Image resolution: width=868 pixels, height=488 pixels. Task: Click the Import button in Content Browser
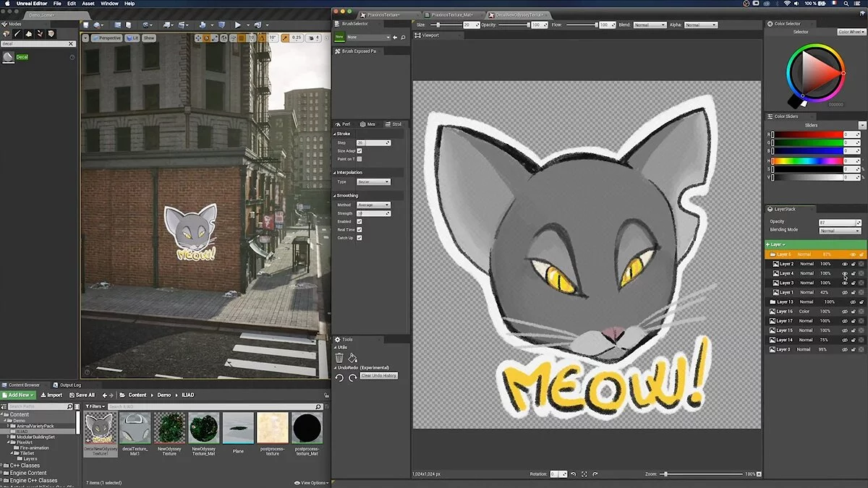point(51,395)
